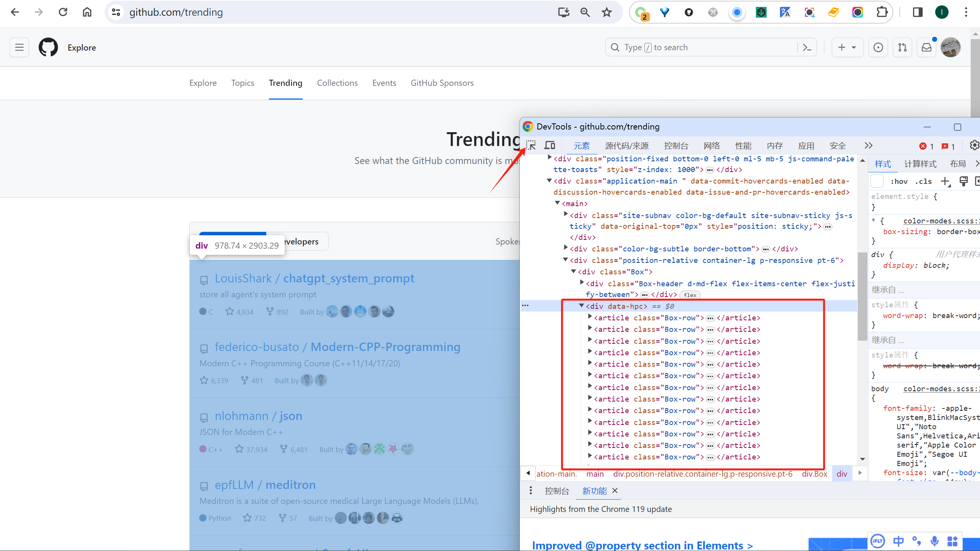Open Chrome extensions puzzle icon

[x=882, y=12]
